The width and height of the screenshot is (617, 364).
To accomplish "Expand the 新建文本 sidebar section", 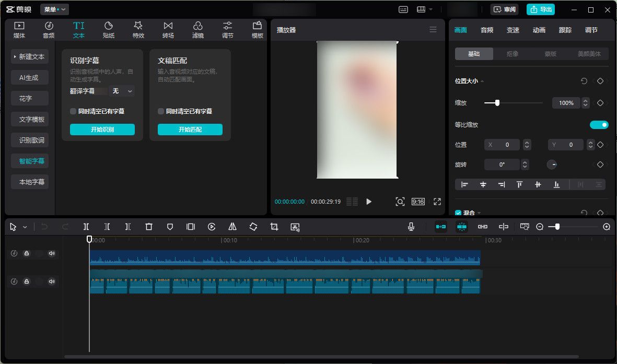I will pos(30,56).
